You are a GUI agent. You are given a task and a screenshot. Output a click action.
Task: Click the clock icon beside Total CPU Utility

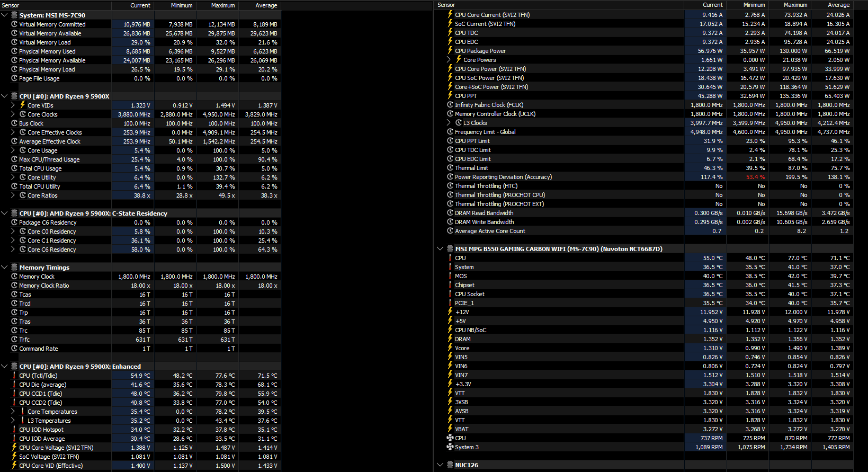[14, 186]
